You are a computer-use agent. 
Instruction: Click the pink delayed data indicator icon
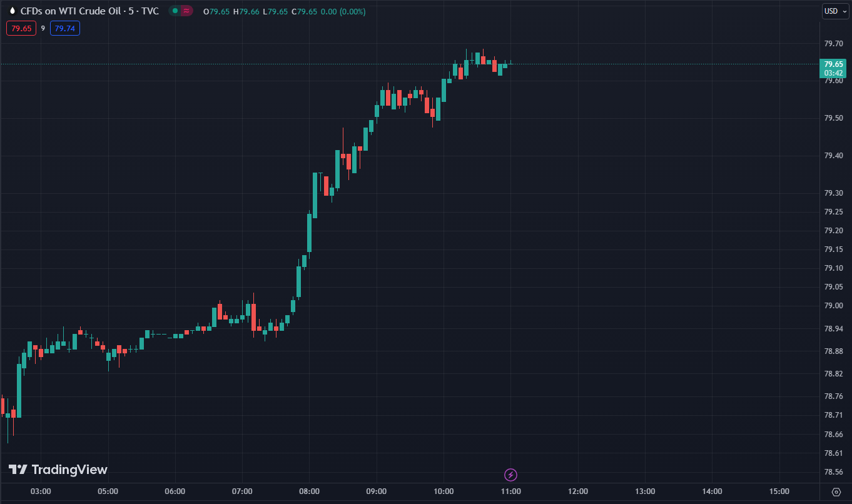186,11
